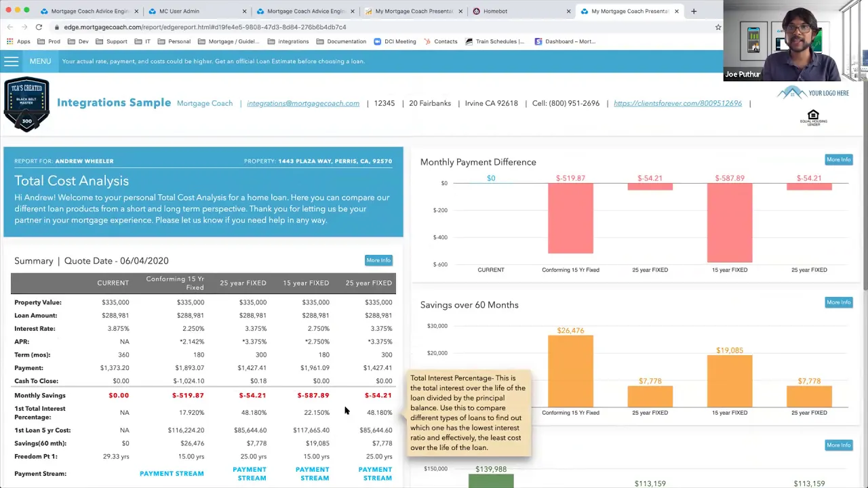
Task: Click More Info on Savings over 60 Months
Action: pyautogui.click(x=838, y=302)
